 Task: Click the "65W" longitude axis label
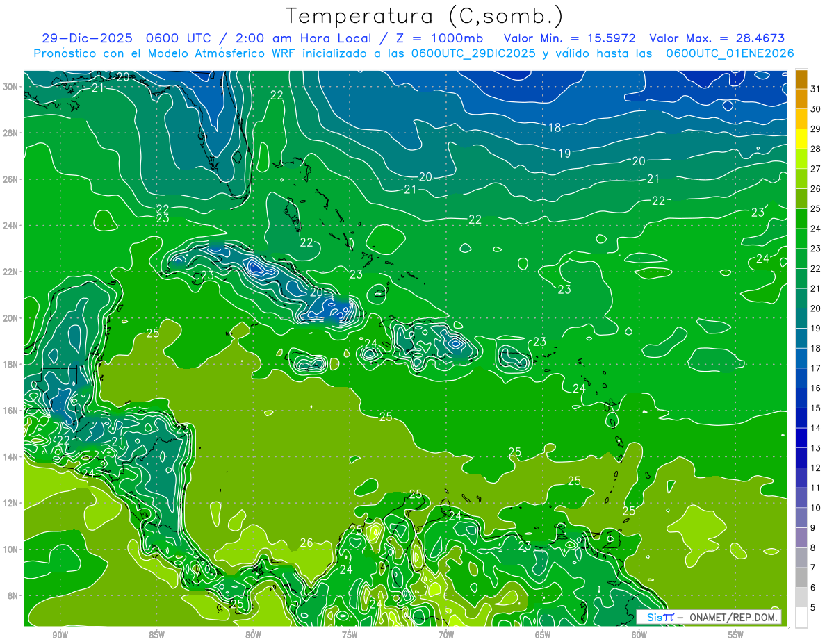click(543, 635)
